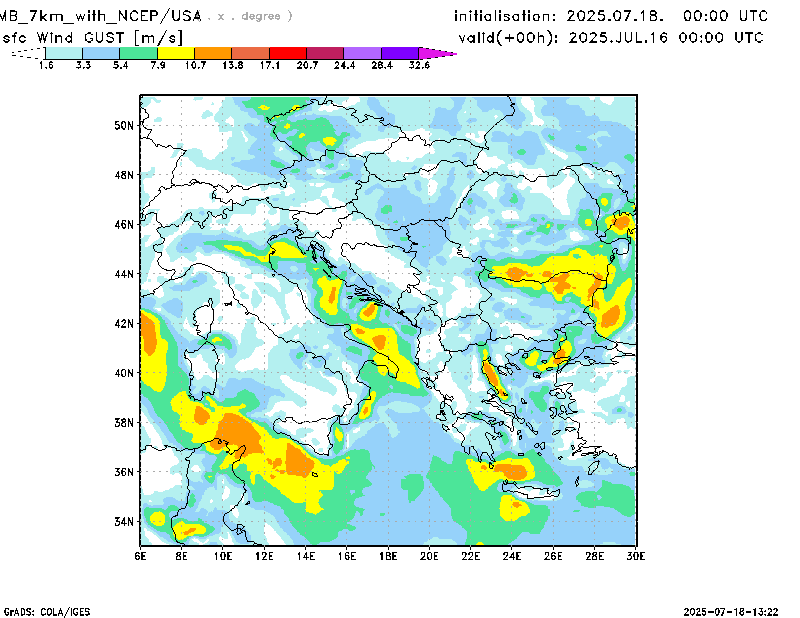
Task: Click the 24E longitude label
Action: 512,556
